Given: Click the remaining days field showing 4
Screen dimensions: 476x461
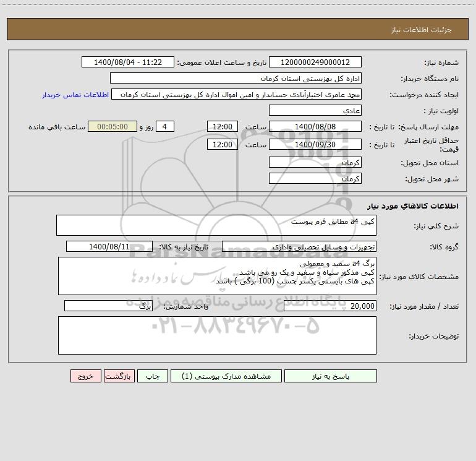Looking at the screenshot, I should [x=165, y=126].
